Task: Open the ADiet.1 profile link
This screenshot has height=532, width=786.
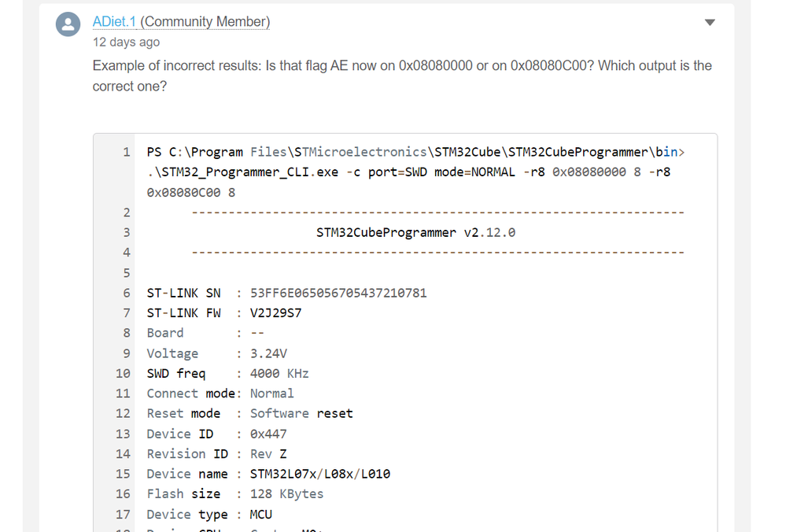Action: pos(114,21)
